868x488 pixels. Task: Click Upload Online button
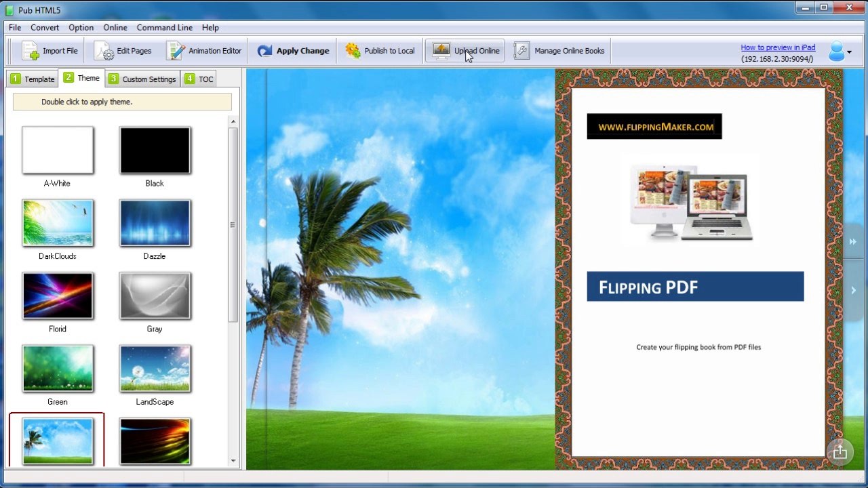coord(465,51)
